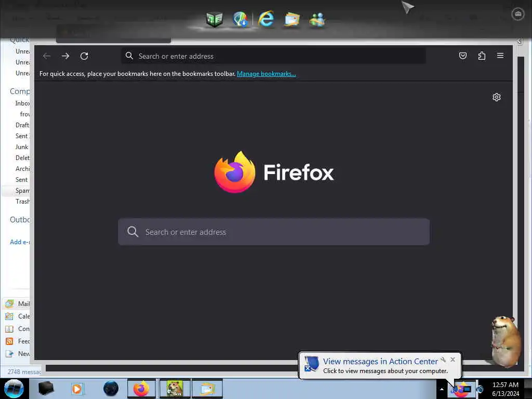Open Manage bookmarks link

(267, 74)
